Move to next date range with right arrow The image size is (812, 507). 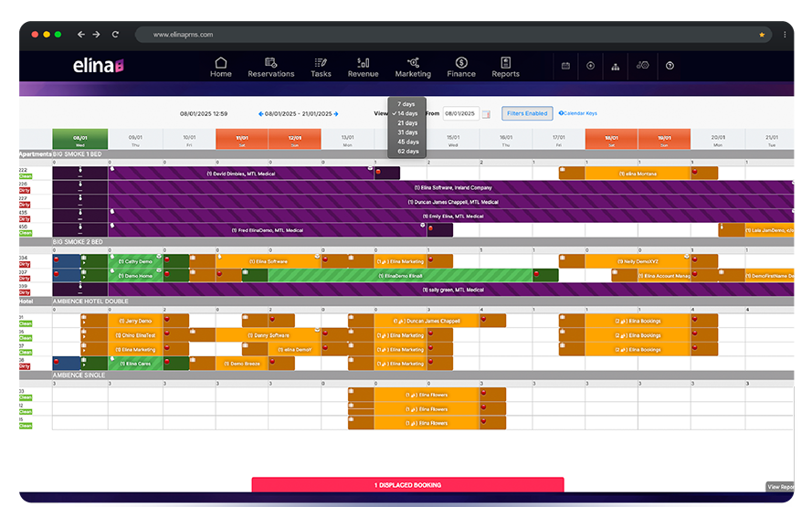click(336, 114)
